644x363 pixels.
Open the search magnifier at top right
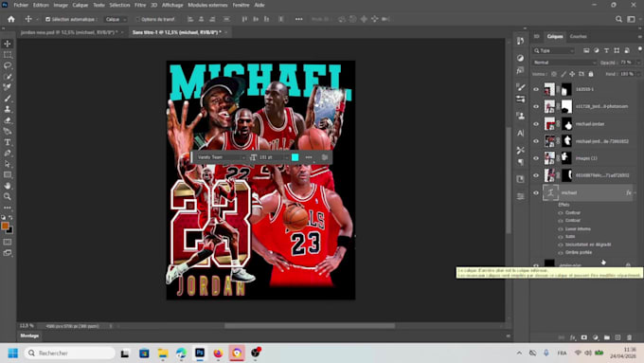[x=618, y=19]
